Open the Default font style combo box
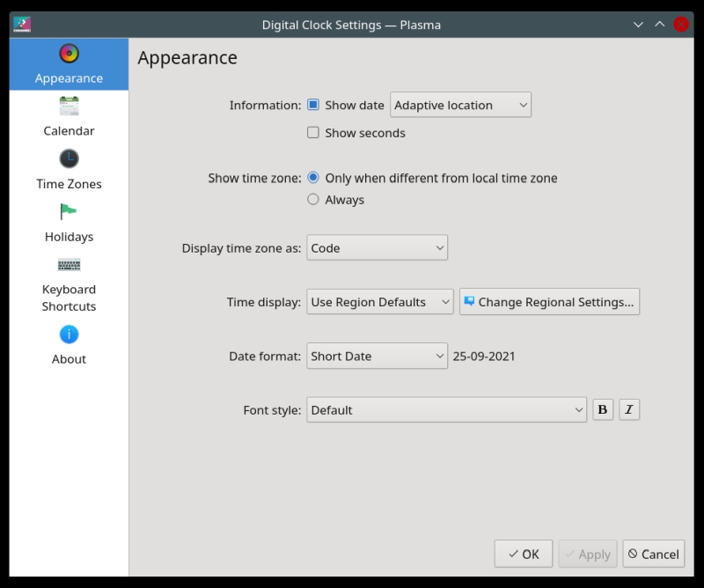704x588 pixels. [x=446, y=410]
